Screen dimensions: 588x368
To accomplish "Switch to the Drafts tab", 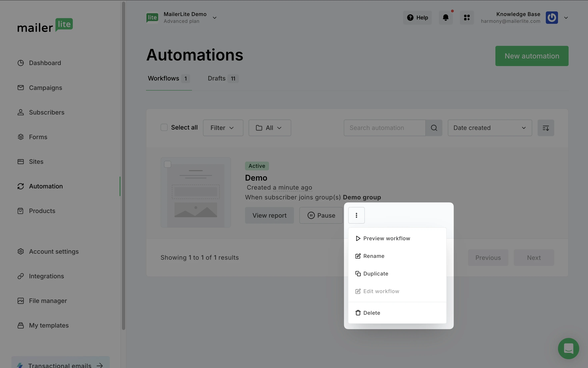I will (x=223, y=78).
